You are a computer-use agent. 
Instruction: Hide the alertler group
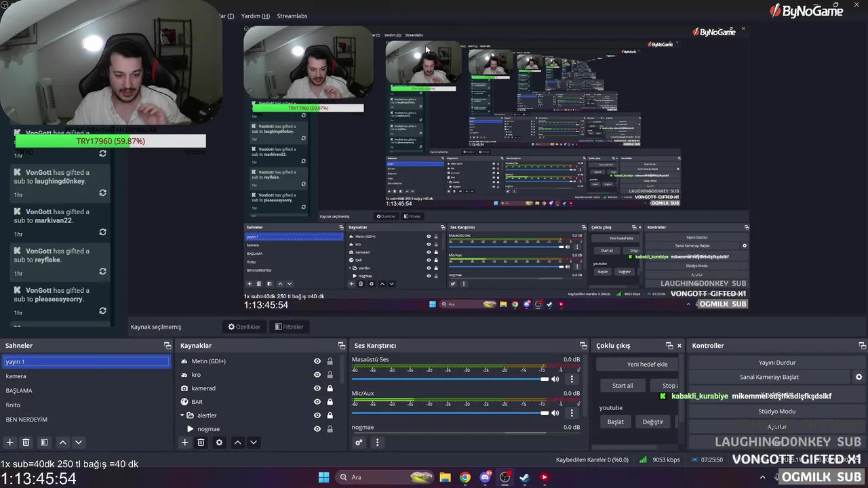[x=317, y=415]
